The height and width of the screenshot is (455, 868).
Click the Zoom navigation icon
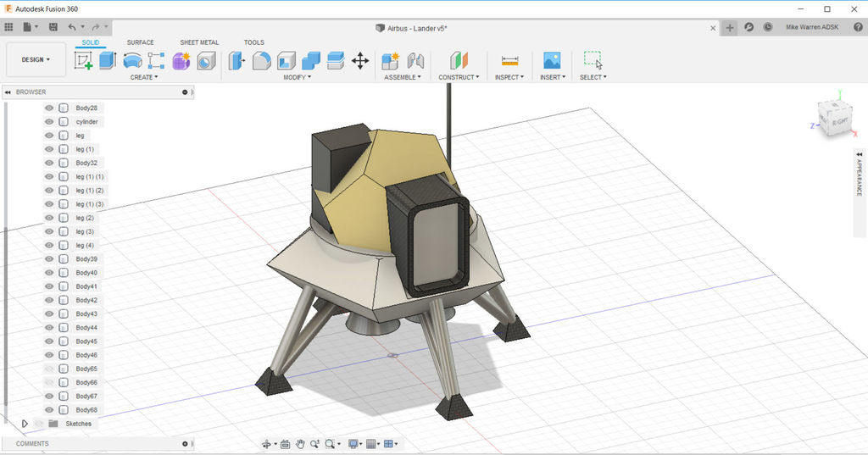[x=314, y=444]
